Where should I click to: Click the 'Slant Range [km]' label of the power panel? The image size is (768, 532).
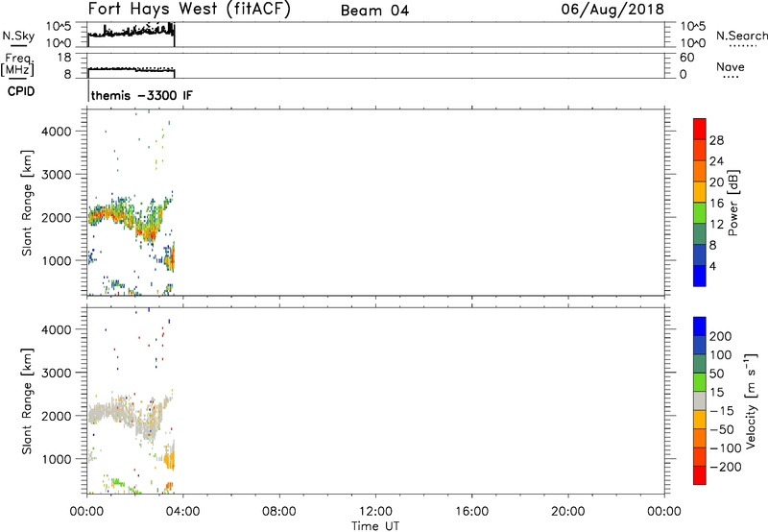tap(27, 203)
